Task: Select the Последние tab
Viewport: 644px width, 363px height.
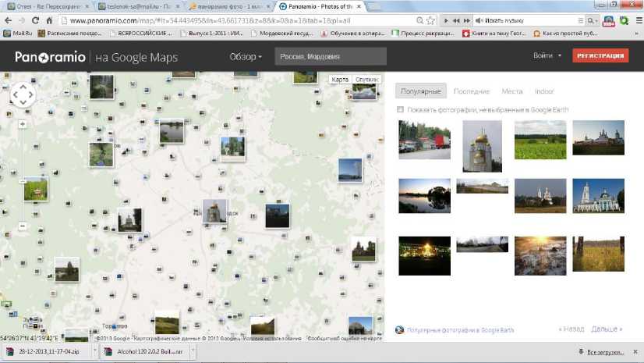Action: tap(471, 91)
